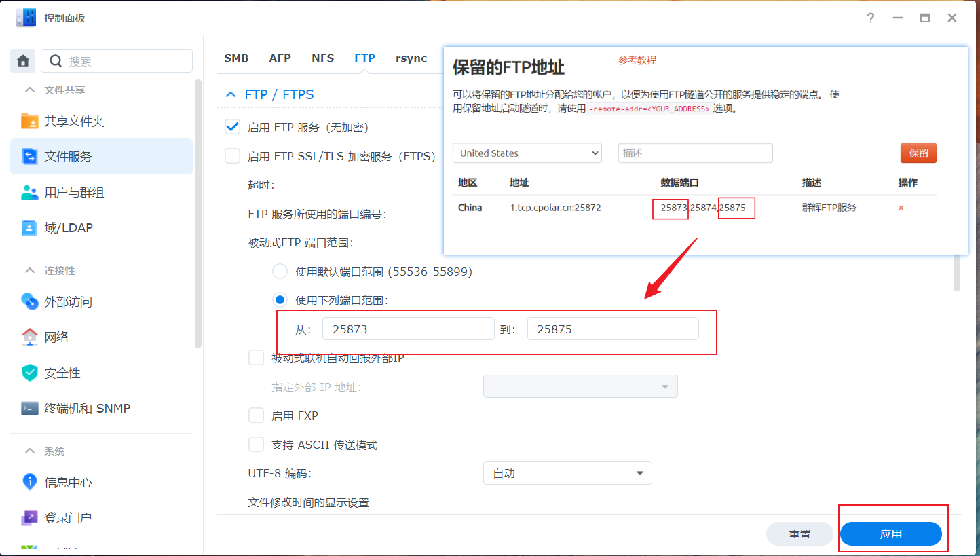Click the -remote-addr=<YOUR_ADDRESS> code text
The width and height of the screenshot is (980, 556).
[649, 109]
